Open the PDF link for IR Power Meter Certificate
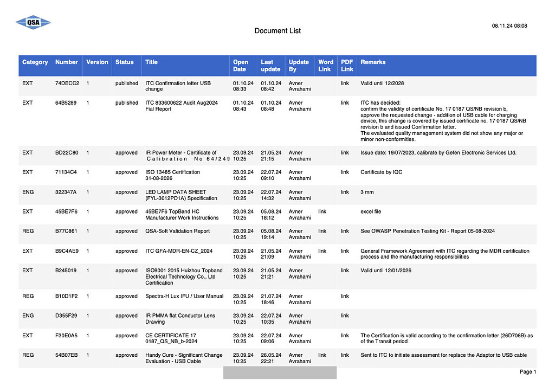This screenshot has height=392, width=555. click(x=345, y=152)
